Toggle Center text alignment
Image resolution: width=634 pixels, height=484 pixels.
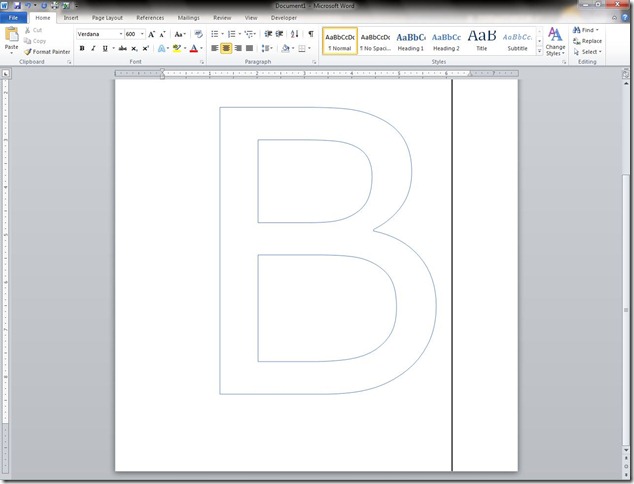[226, 48]
